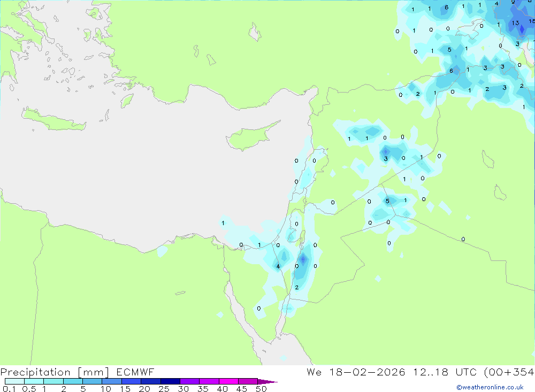
Task: Click the legend tick label '45'
Action: click(x=242, y=389)
